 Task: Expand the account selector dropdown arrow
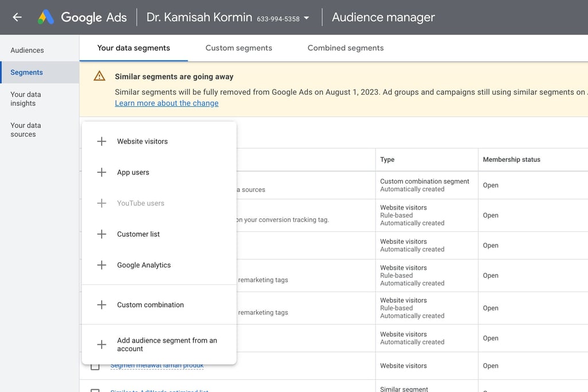307,18
